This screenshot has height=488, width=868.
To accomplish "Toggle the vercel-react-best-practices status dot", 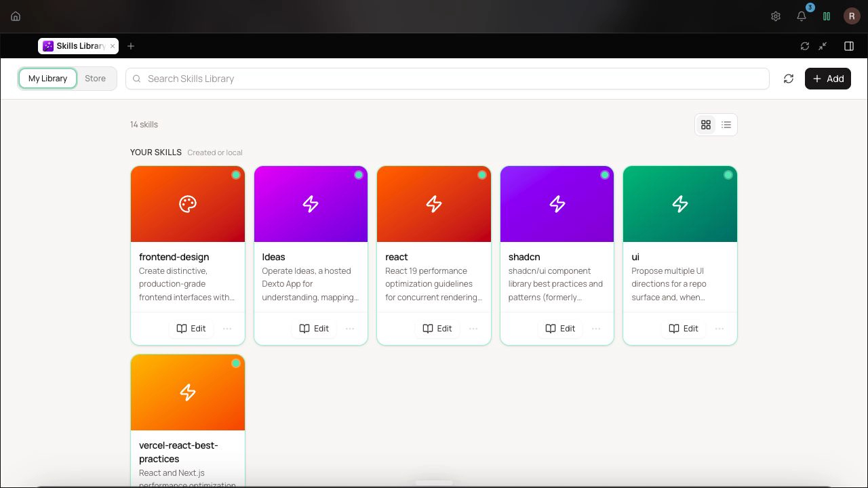I will (x=236, y=363).
